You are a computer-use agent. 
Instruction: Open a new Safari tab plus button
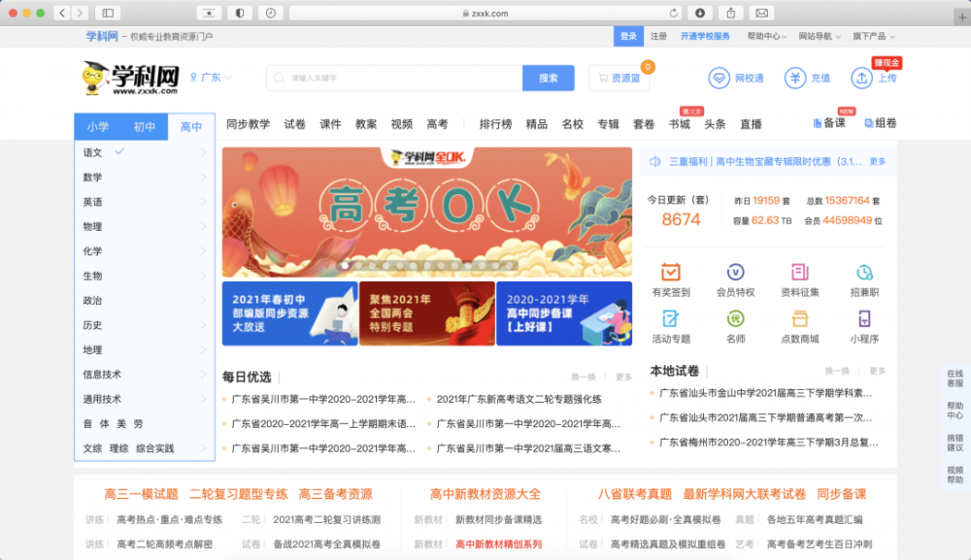961,17
